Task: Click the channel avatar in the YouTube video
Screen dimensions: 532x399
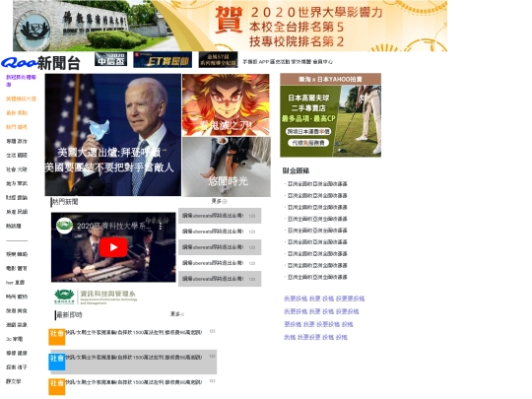Action: click(x=64, y=226)
